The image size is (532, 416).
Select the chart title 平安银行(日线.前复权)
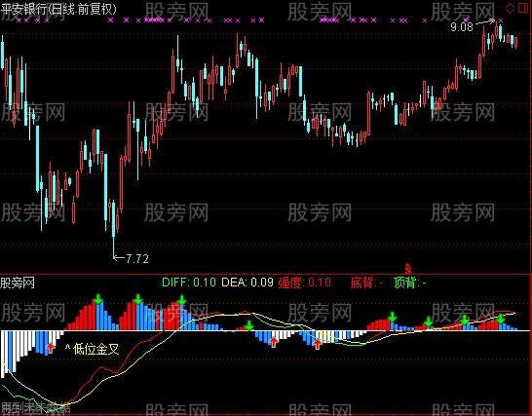(x=58, y=9)
